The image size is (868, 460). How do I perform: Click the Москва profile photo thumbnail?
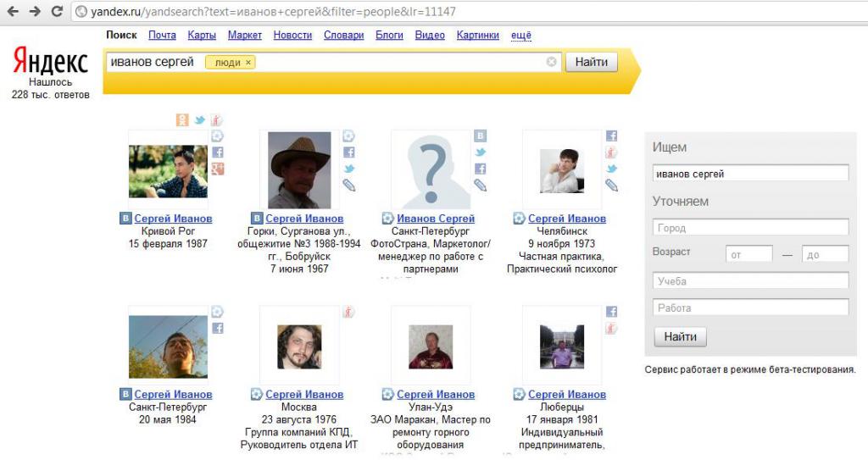299,346
